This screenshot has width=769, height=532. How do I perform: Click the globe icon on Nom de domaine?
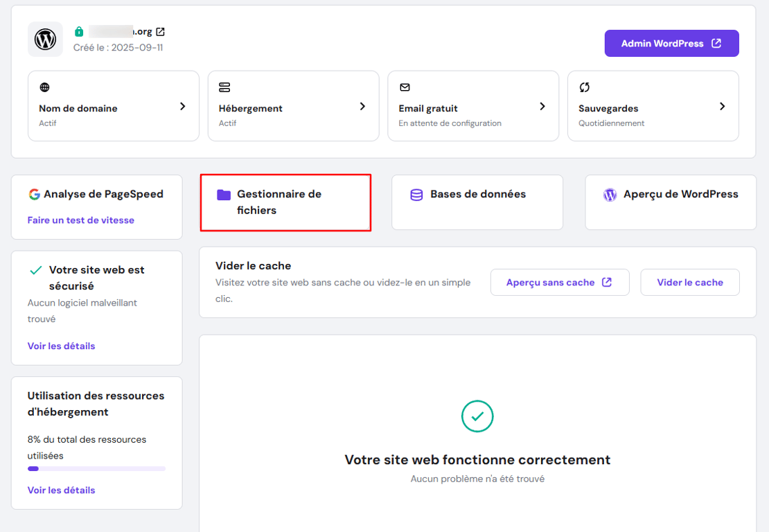44,87
